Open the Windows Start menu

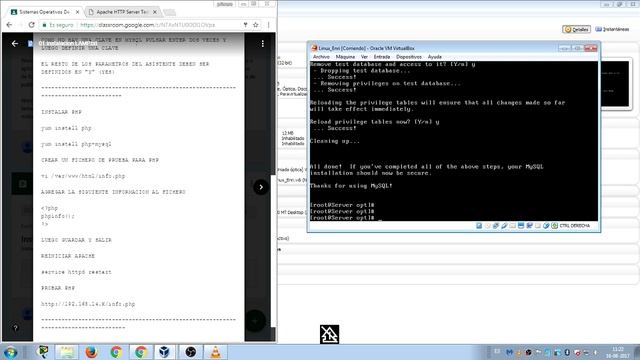[x=10, y=352]
